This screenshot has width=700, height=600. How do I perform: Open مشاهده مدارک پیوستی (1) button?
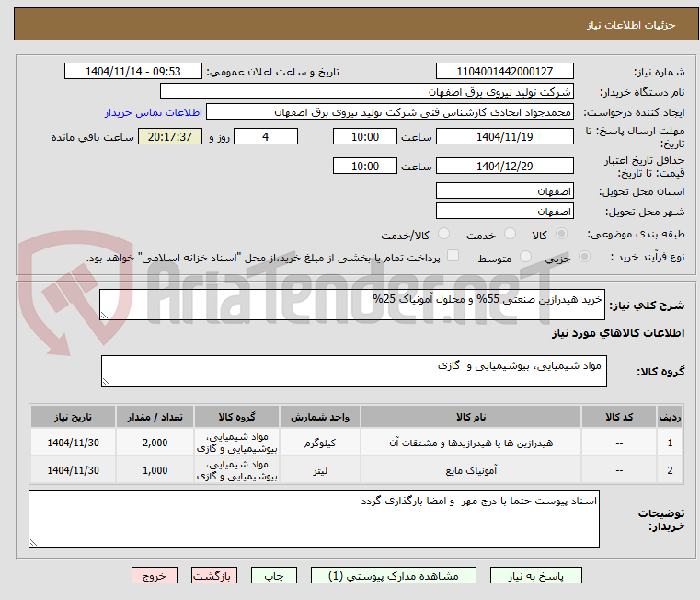[394, 575]
